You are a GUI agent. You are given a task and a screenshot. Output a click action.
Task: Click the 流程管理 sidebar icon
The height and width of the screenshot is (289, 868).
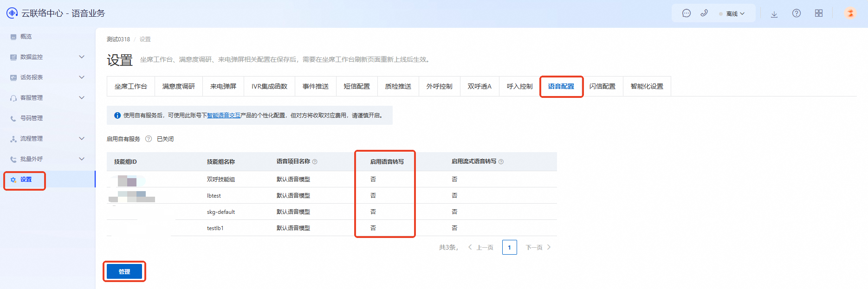pyautogui.click(x=13, y=139)
